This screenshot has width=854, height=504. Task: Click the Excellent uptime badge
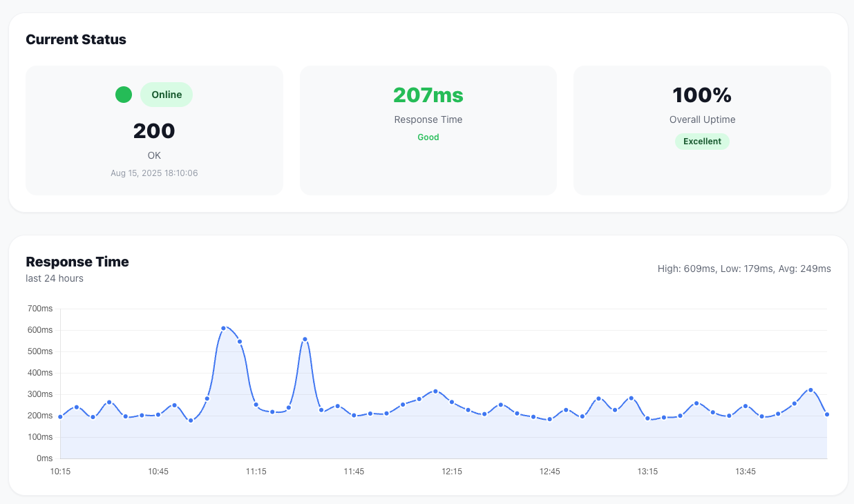(702, 142)
